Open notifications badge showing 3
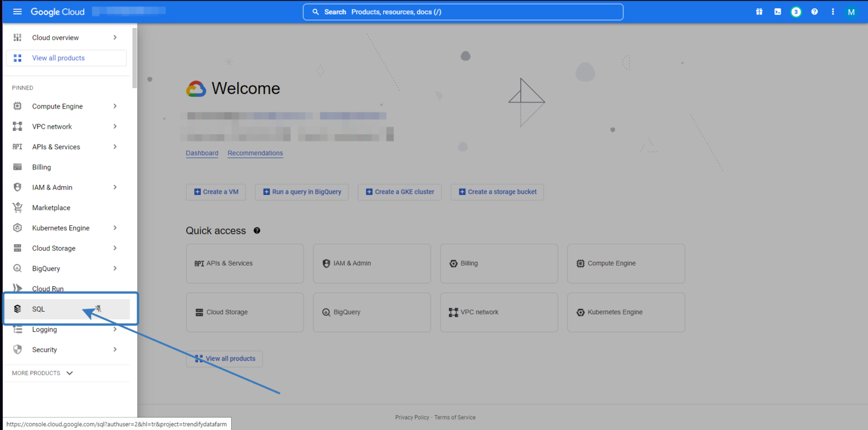The image size is (868, 430). coord(796,12)
